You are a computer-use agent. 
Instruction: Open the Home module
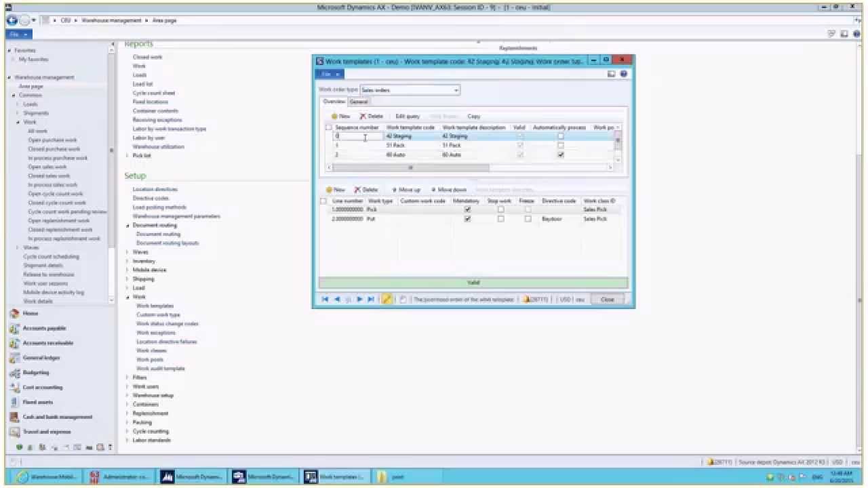(x=31, y=314)
